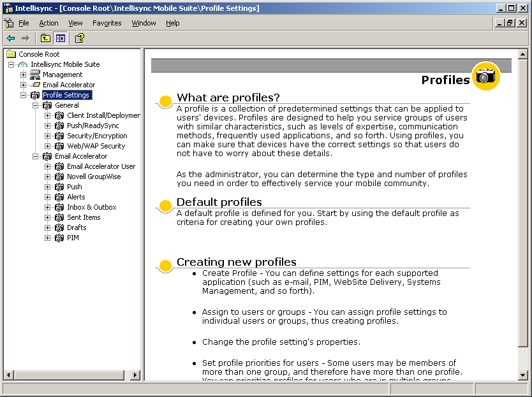Click the Profiles header camera badge
The height and width of the screenshot is (397, 532).
[x=486, y=76]
